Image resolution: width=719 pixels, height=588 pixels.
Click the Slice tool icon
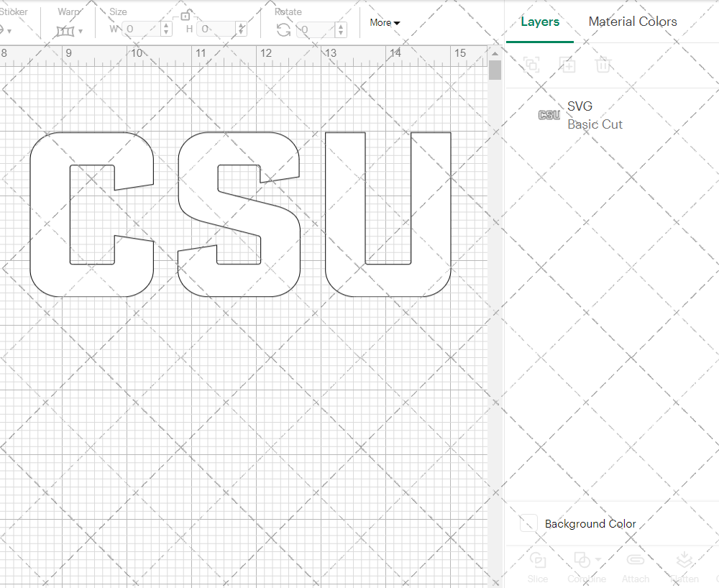click(x=537, y=560)
